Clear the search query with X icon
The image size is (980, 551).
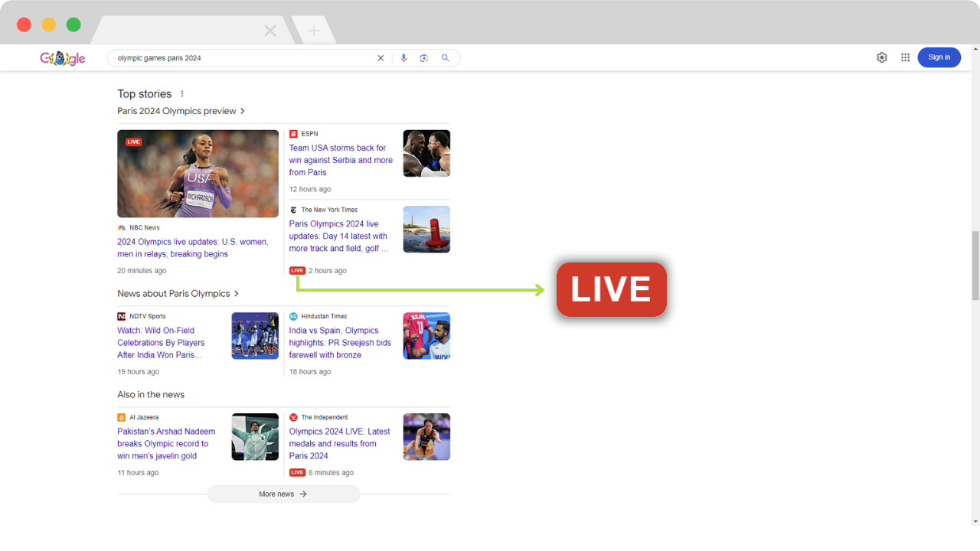381,58
